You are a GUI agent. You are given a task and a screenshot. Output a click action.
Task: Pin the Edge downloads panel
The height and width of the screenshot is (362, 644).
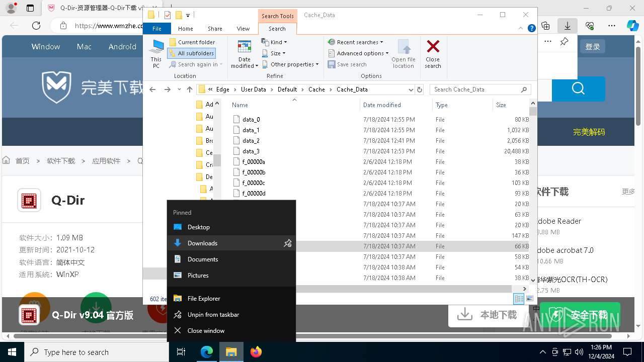point(564,42)
